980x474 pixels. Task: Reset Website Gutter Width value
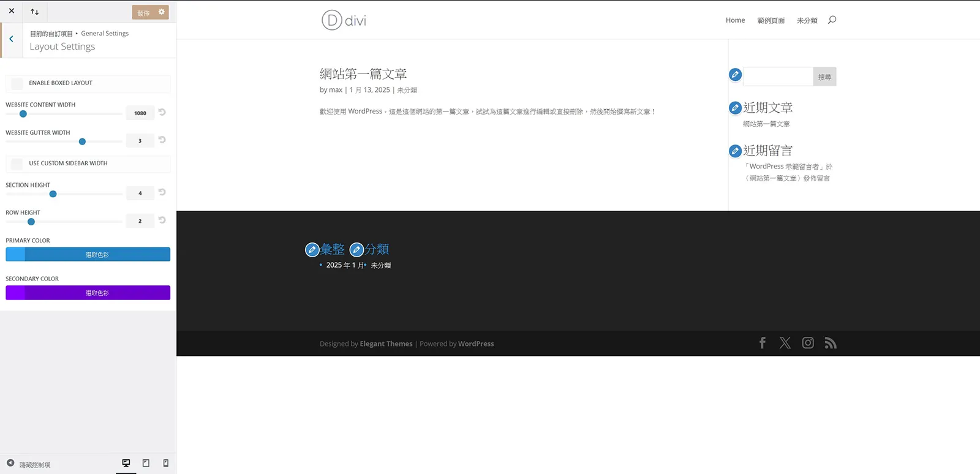(x=162, y=140)
